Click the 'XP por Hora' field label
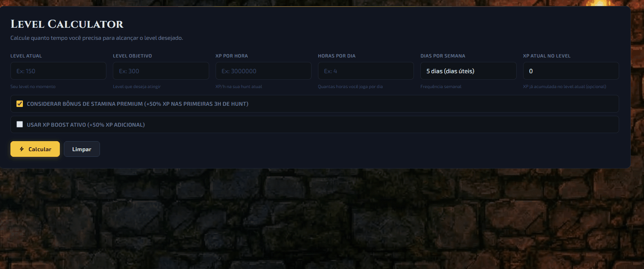Image resolution: width=644 pixels, height=269 pixels. click(232, 56)
